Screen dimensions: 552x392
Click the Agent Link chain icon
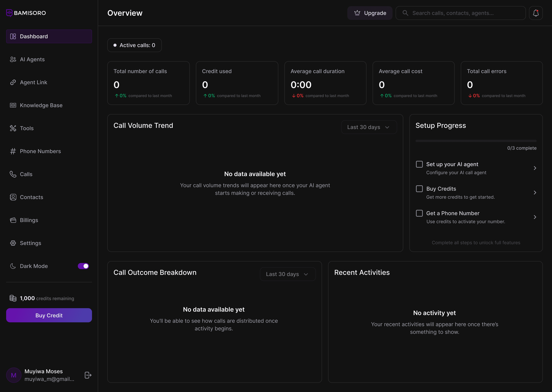click(13, 82)
